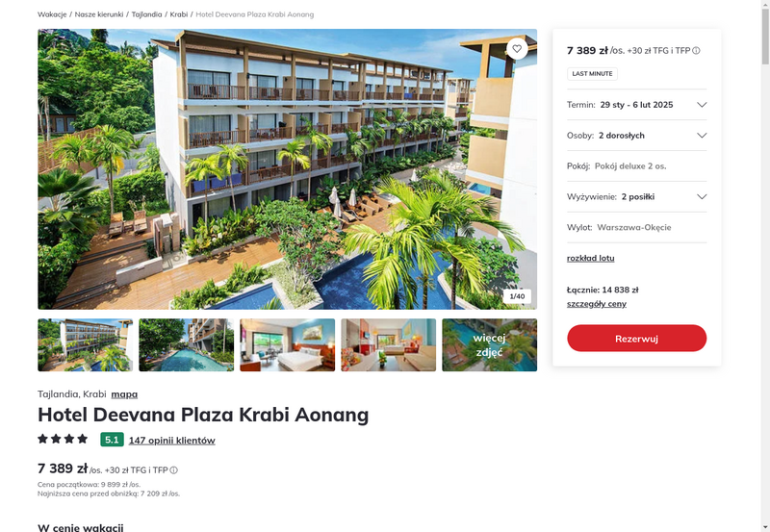The width and height of the screenshot is (770, 532).
Task: Open 147 opinii klientów reviews
Action: click(x=172, y=441)
